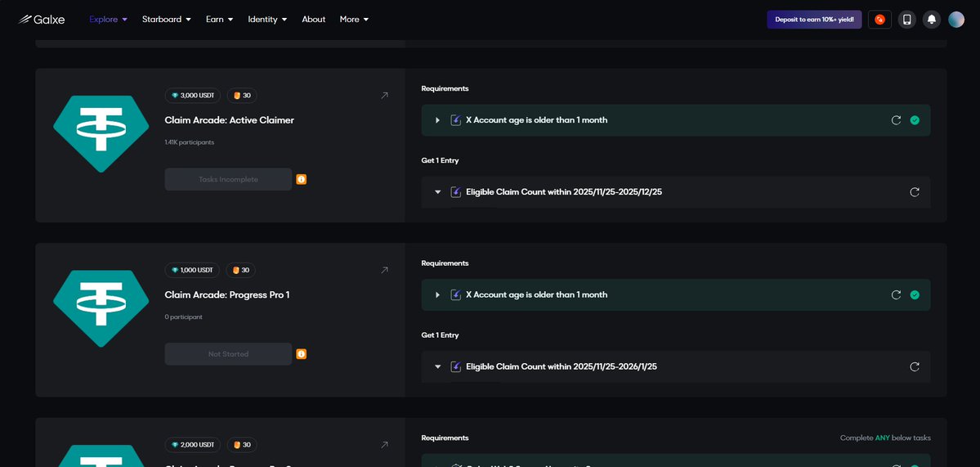Expand X Account age task in Active Claimer
Image resolution: width=980 pixels, height=467 pixels.
(x=437, y=120)
